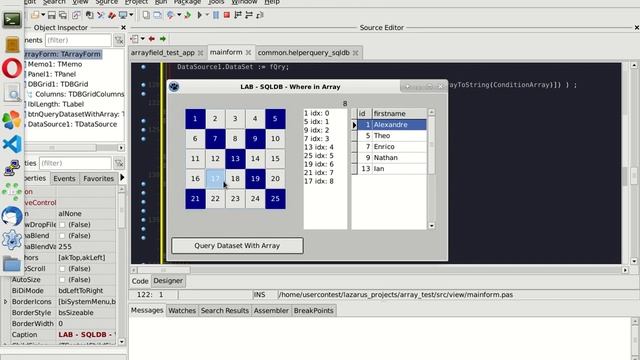This screenshot has width=640, height=360.
Task: Toggle number 8 in the array grid
Action: [x=235, y=139]
